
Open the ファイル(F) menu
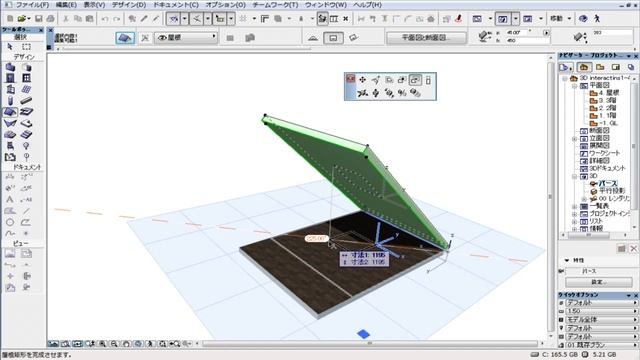[32, 5]
